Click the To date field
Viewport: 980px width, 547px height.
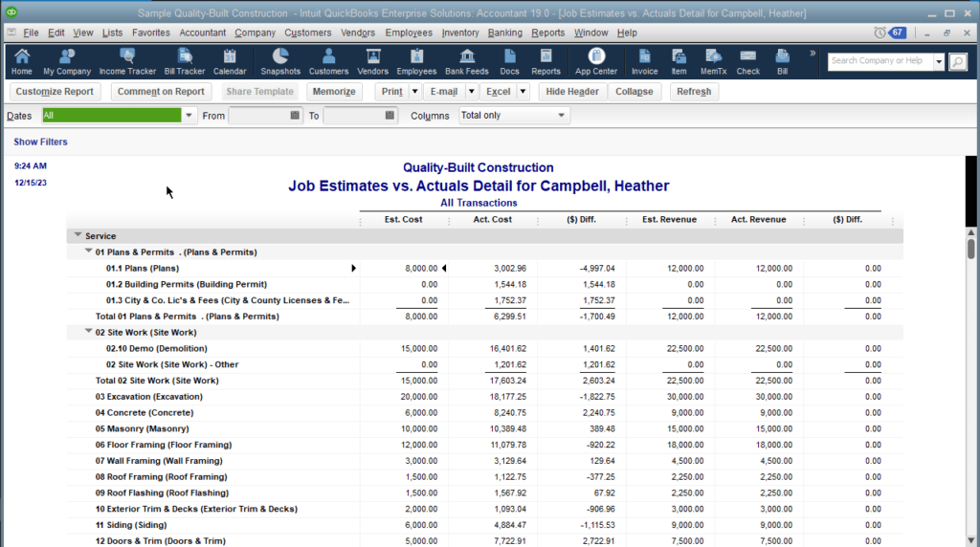354,116
